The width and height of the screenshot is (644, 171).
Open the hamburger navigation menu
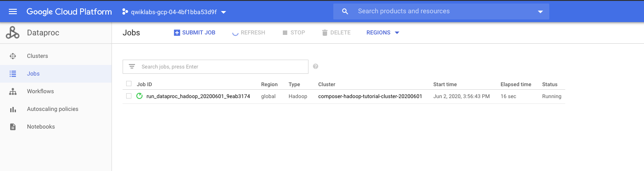point(13,11)
